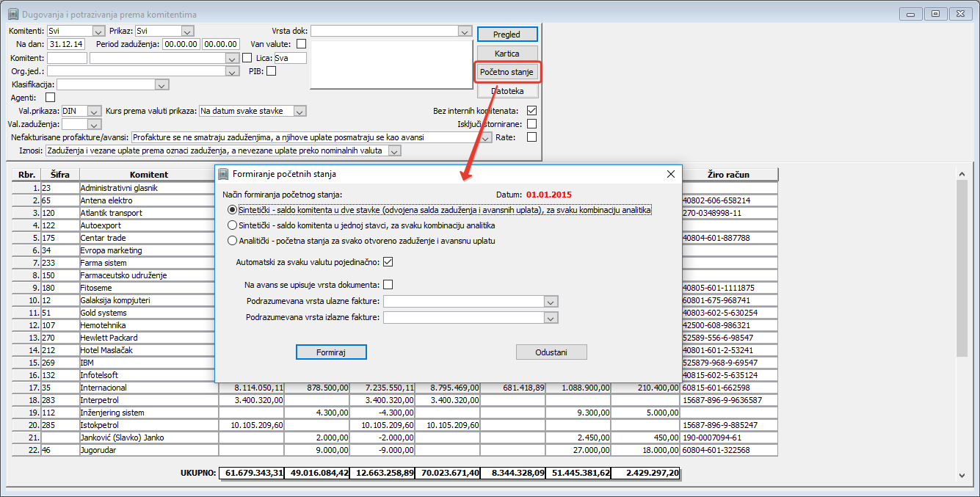Toggle Automatski za svaku valutu pojedinačno

388,262
